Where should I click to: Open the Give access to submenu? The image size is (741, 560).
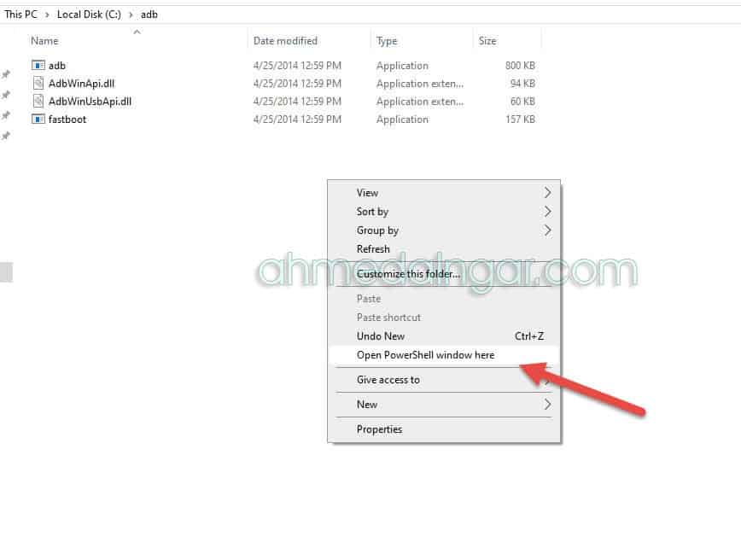[x=444, y=380]
